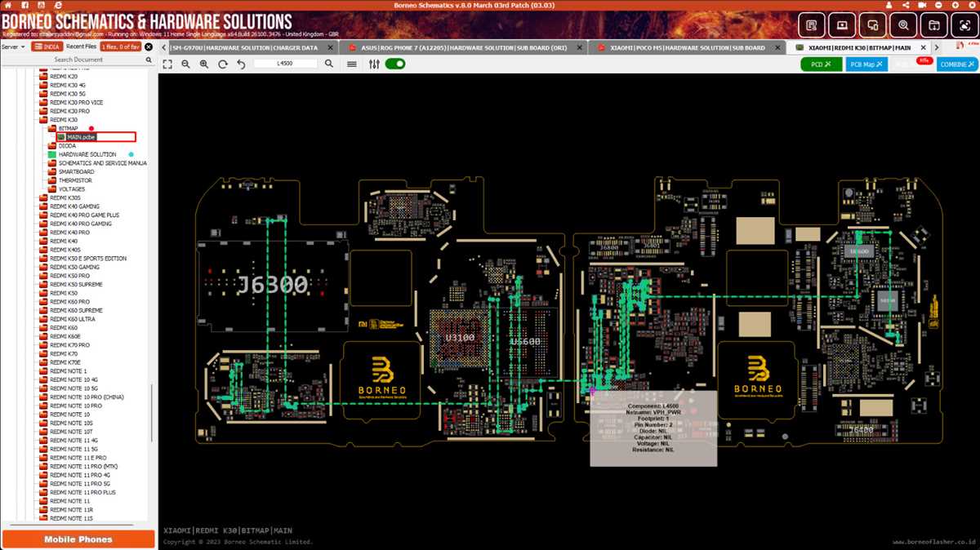The width and height of the screenshot is (980, 550).
Task: Open the Facebook icon in title bar
Action: (25, 5)
